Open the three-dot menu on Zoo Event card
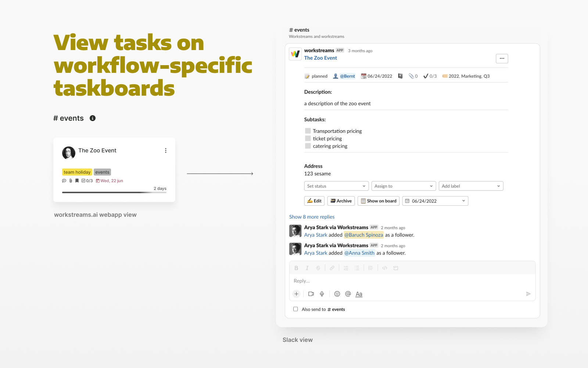 (166, 151)
